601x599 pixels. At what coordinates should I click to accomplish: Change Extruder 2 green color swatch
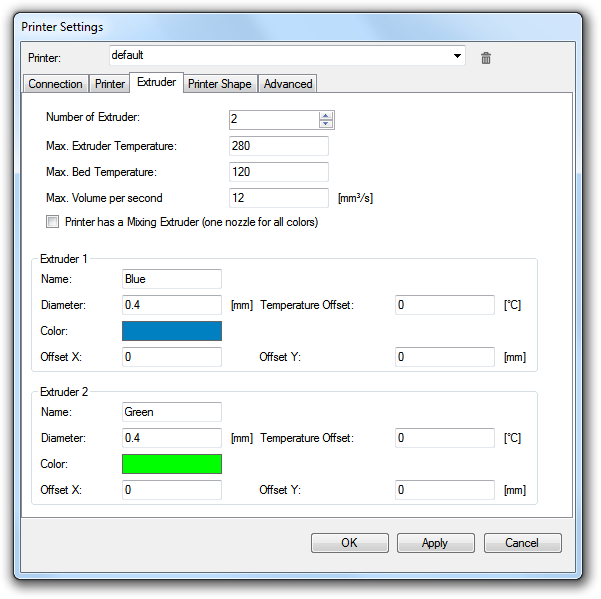[x=172, y=464]
